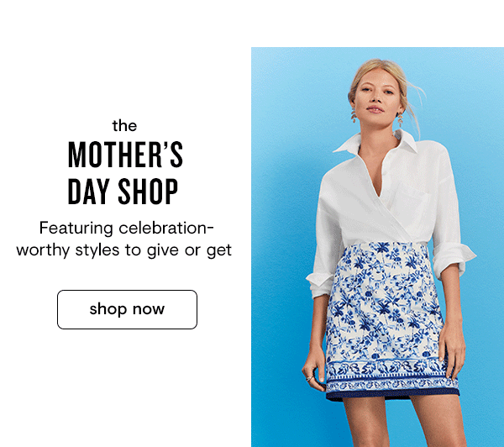Click the "shop now" button
Image resolution: width=504 pixels, height=447 pixels.
pos(127,309)
